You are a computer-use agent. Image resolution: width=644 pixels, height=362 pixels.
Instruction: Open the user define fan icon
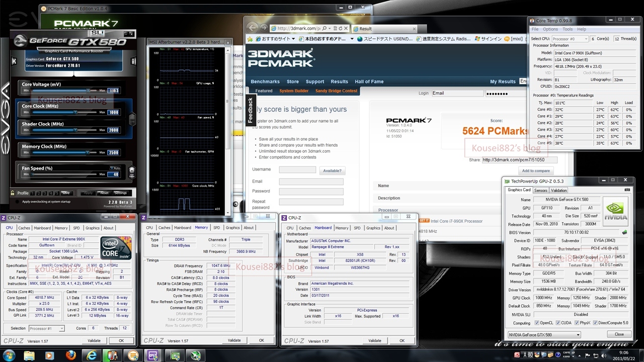coord(132,171)
